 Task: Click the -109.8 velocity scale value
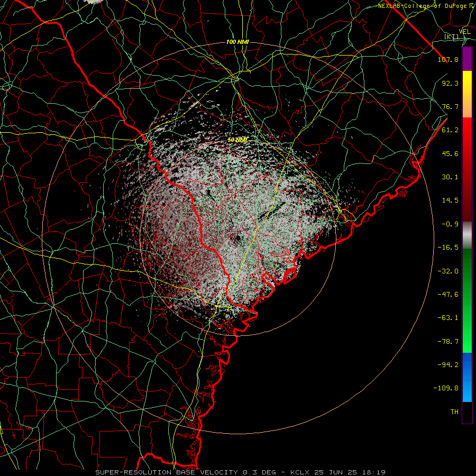[x=446, y=388]
